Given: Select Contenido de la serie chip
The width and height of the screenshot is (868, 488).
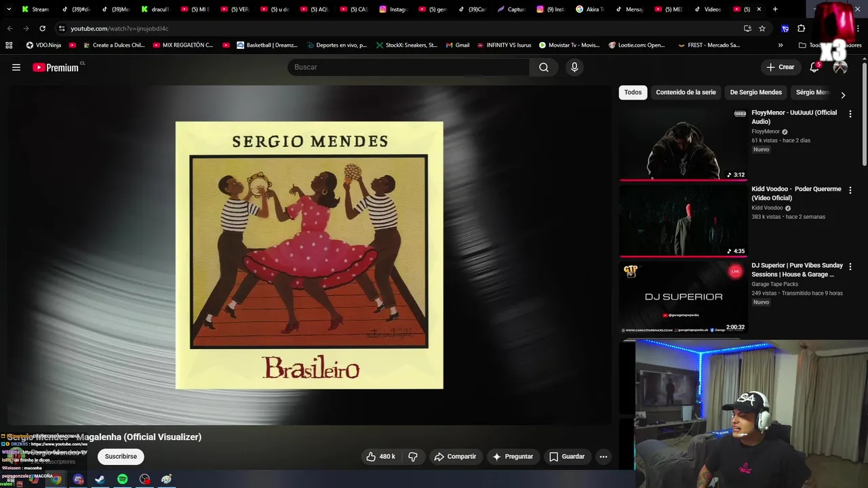Looking at the screenshot, I should 686,92.
